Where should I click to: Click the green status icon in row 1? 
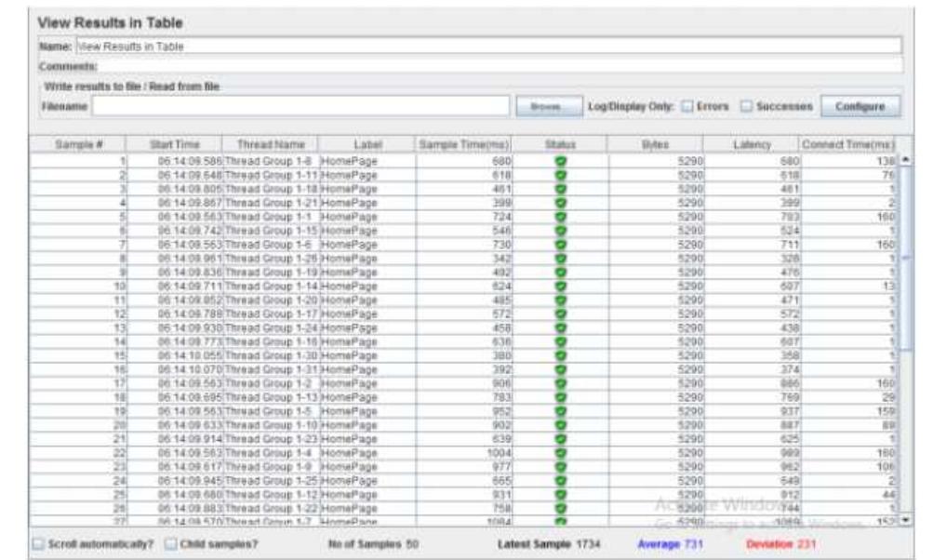(560, 161)
